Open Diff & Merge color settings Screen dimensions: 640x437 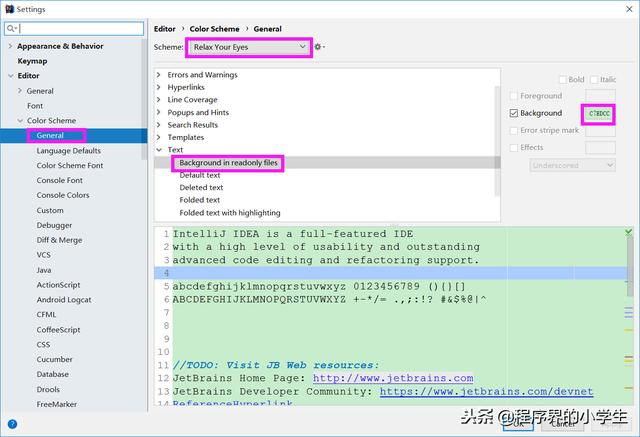[59, 240]
